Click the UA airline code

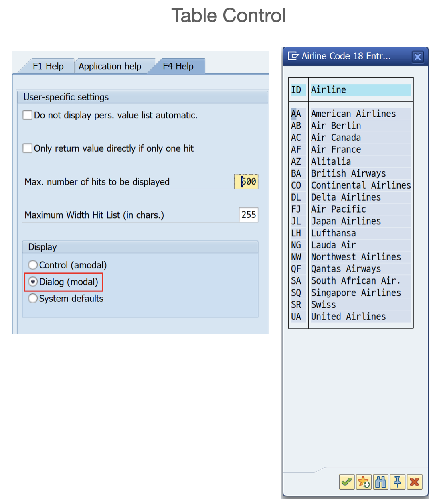296,317
